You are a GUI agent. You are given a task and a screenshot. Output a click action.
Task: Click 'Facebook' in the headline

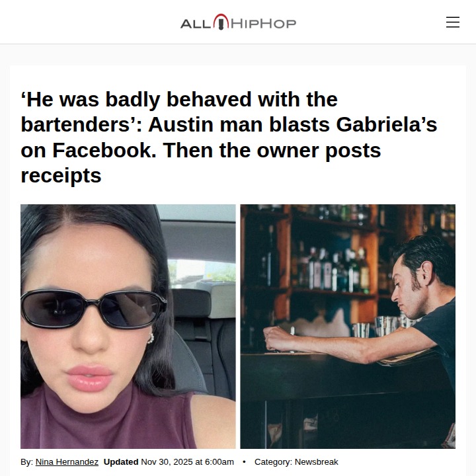[x=104, y=150]
